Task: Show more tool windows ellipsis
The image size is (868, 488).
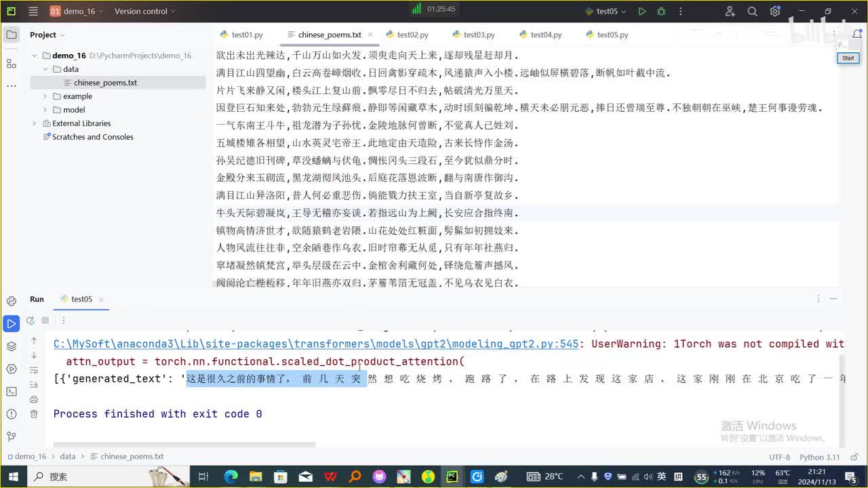Action: tap(12, 86)
